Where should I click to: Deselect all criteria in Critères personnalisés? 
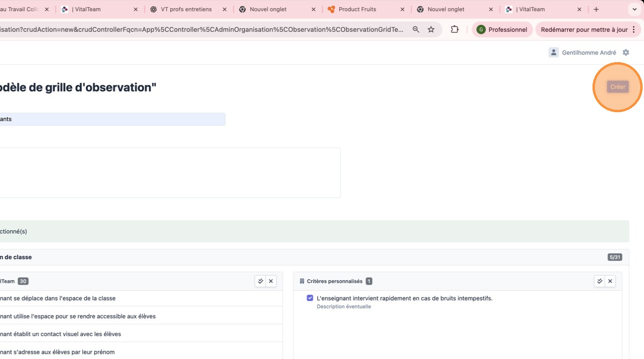610,281
